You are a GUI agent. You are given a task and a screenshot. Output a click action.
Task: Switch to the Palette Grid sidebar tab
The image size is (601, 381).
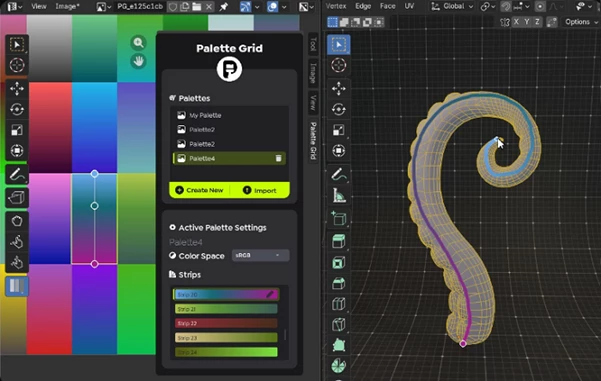[313, 141]
